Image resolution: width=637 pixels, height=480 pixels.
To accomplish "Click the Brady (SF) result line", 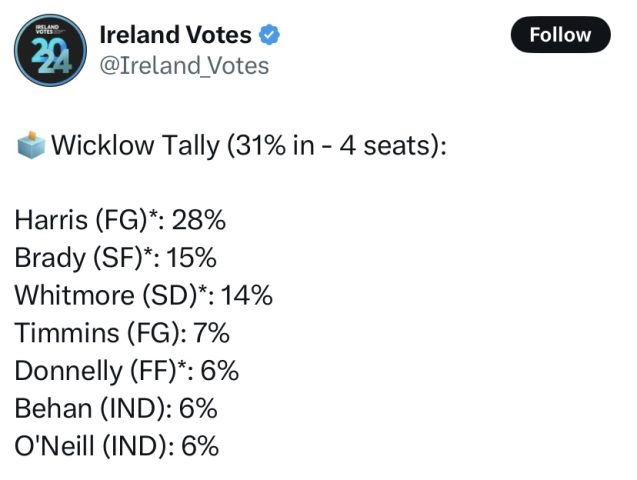I will pos(115,258).
